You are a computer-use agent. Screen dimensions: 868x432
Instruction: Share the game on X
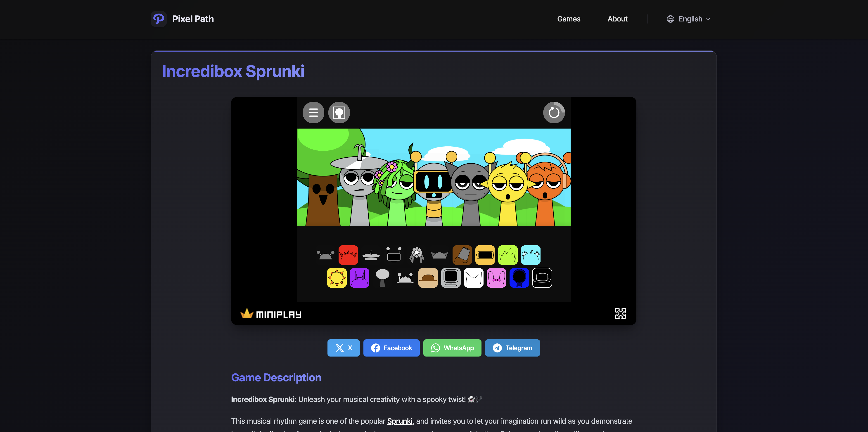point(344,348)
